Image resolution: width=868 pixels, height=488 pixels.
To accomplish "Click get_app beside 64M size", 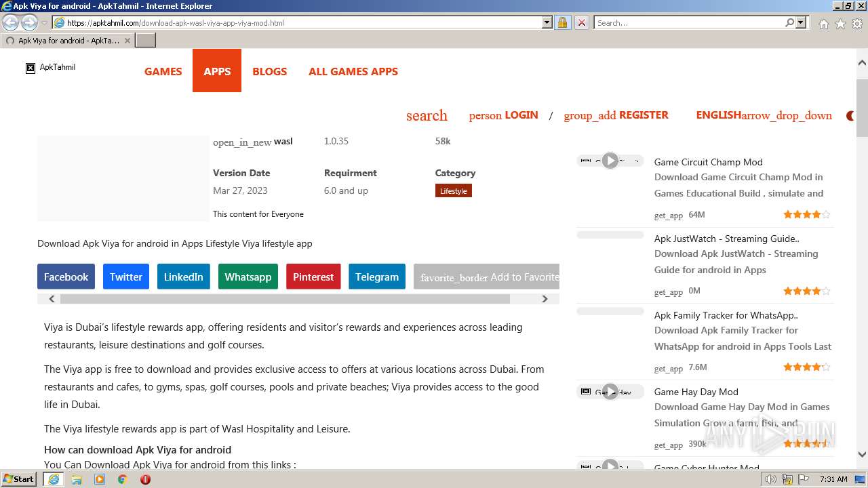I will pyautogui.click(x=668, y=216).
